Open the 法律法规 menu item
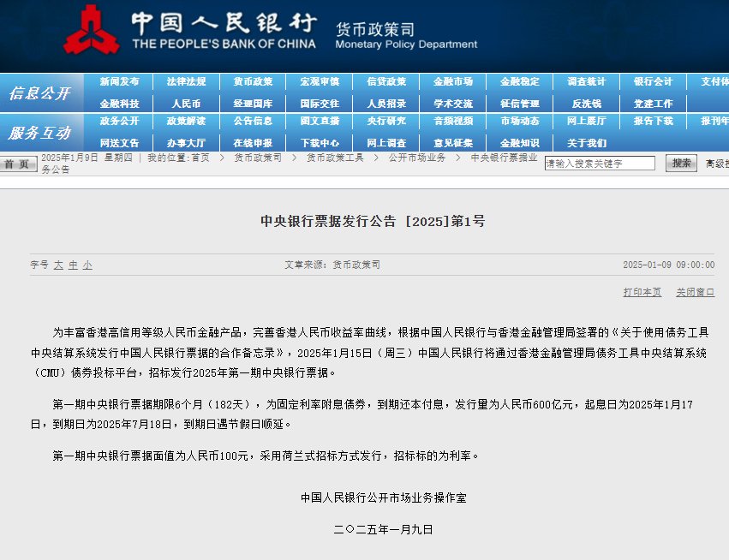Image resolution: width=729 pixels, height=560 pixels. (187, 82)
